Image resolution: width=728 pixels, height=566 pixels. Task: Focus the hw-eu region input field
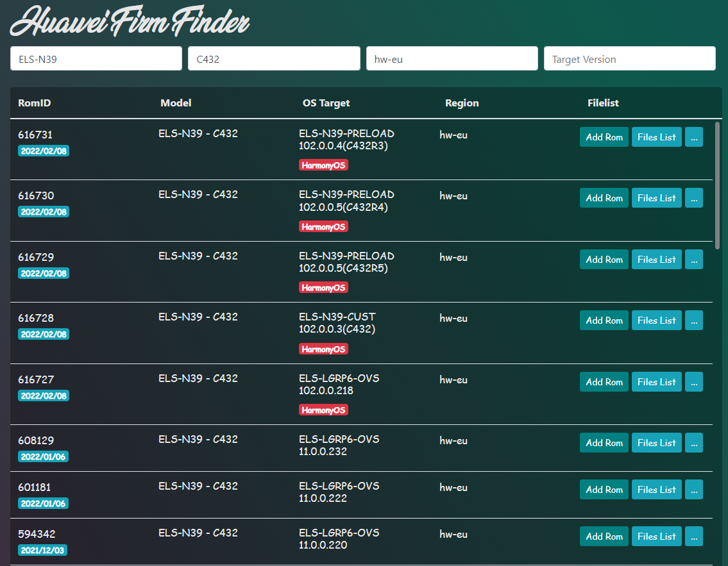tap(452, 58)
